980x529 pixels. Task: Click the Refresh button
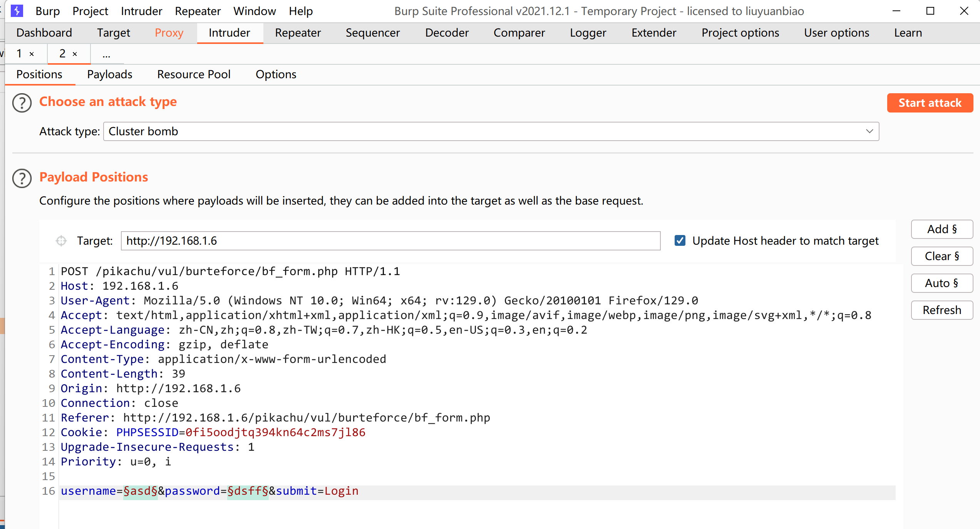tap(942, 309)
